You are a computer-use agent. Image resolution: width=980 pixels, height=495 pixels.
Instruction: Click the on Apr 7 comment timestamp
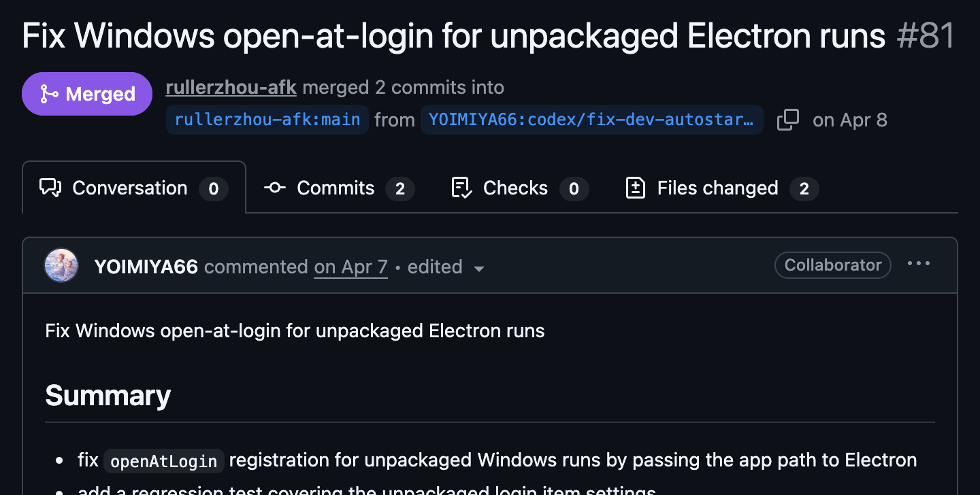pyautogui.click(x=350, y=267)
